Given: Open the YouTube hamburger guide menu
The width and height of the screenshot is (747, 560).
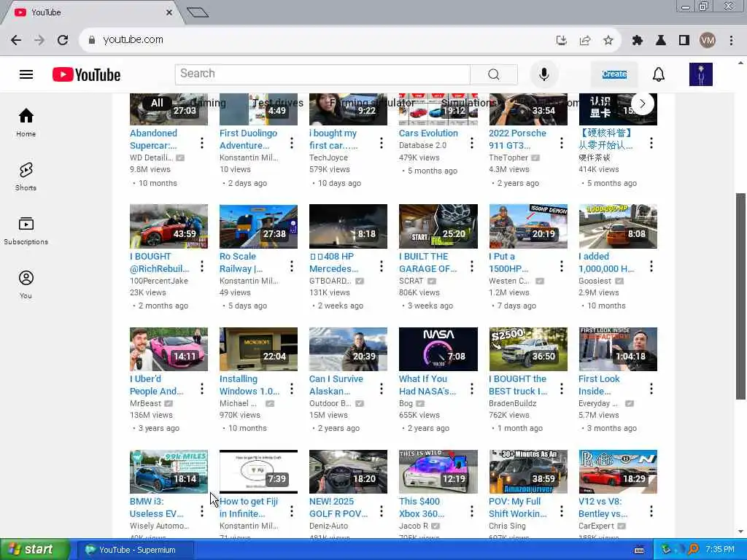Looking at the screenshot, I should (26, 74).
